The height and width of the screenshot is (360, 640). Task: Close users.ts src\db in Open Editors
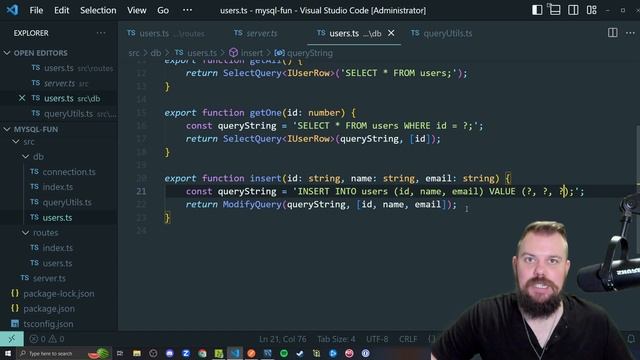pyautogui.click(x=22, y=98)
